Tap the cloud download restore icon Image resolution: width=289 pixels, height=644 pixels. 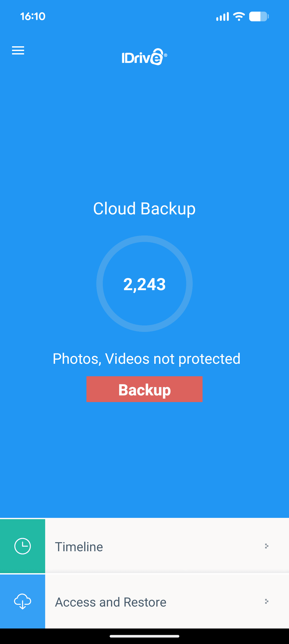23,601
